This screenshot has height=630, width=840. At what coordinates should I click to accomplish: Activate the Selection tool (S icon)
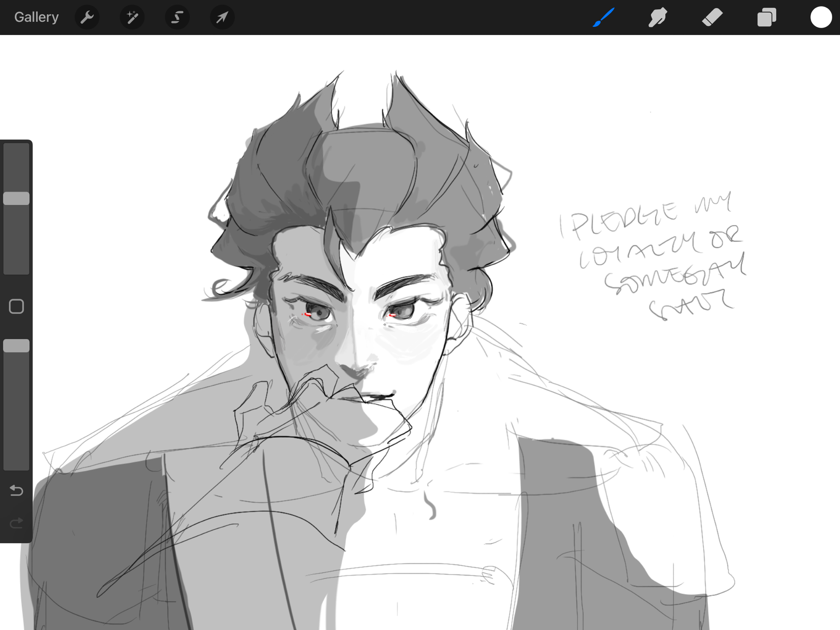[177, 17]
